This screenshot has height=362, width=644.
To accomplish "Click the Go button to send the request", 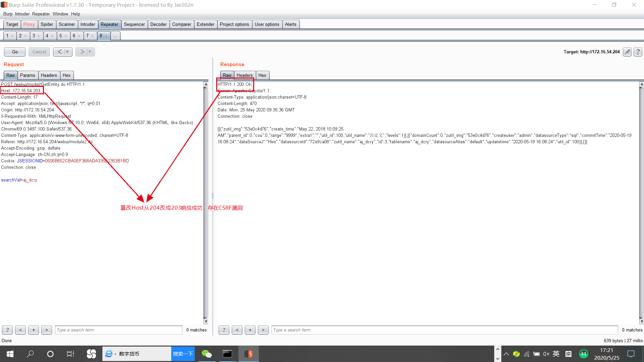I will [x=14, y=52].
